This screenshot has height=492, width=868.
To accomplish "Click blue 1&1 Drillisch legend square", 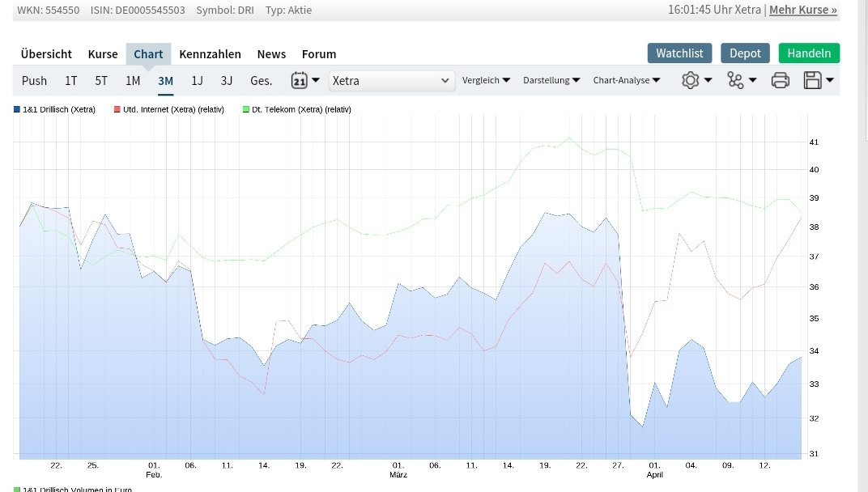I will 17,109.
